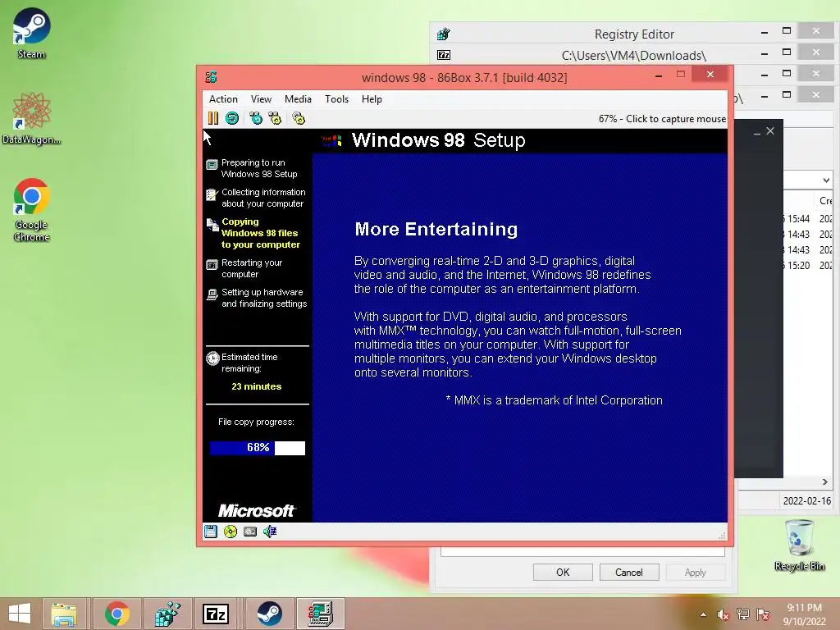Viewport: 840px width, 630px height.
Task: Switch to Steam on the taskbar
Action: coord(269,614)
